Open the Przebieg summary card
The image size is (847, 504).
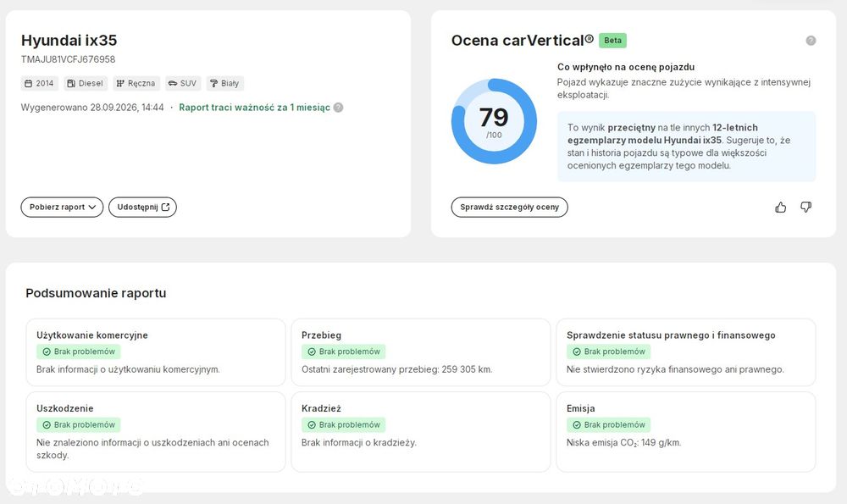(x=421, y=352)
